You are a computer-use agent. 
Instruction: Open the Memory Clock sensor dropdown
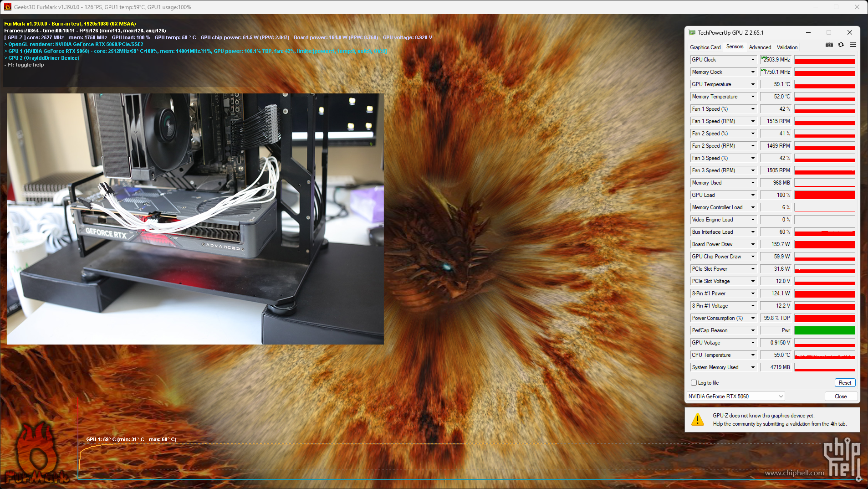(753, 72)
